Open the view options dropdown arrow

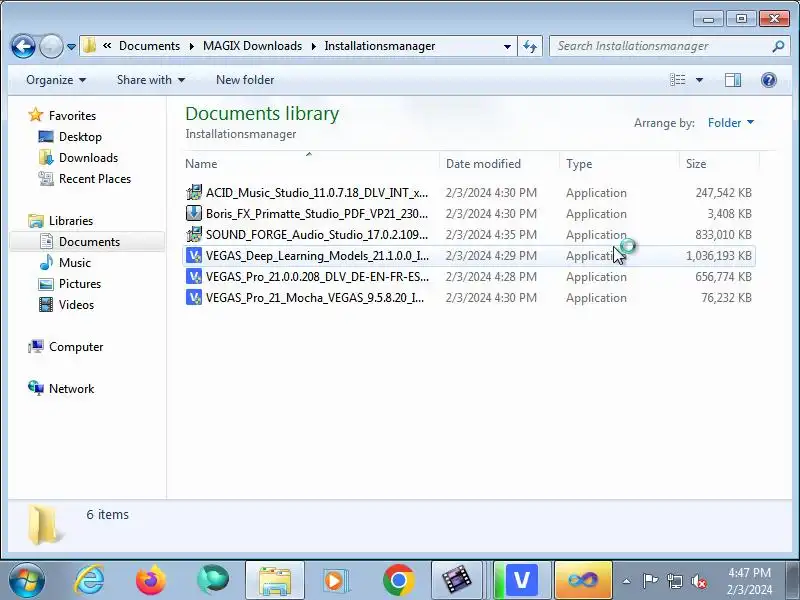(699, 80)
